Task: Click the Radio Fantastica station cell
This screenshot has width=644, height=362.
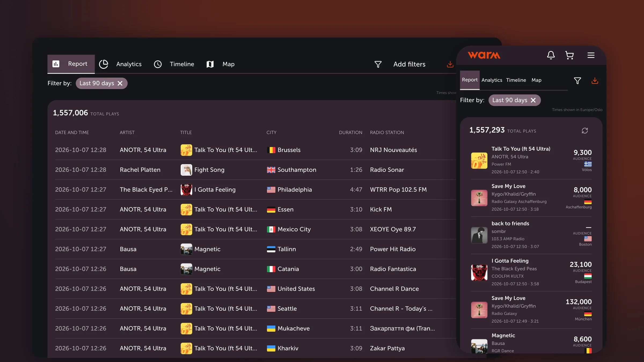Action: pos(393,269)
